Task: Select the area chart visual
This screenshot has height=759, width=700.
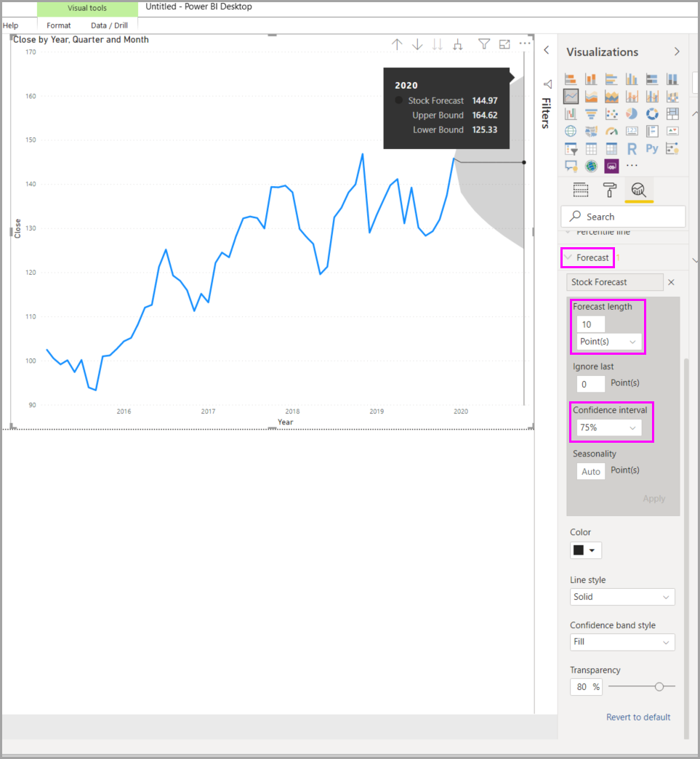Action: click(591, 96)
